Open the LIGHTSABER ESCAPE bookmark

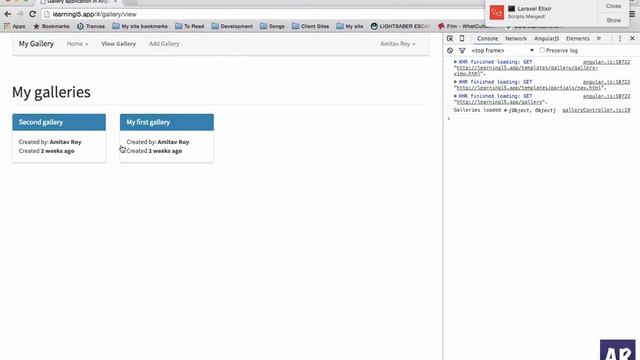pyautogui.click(x=400, y=26)
